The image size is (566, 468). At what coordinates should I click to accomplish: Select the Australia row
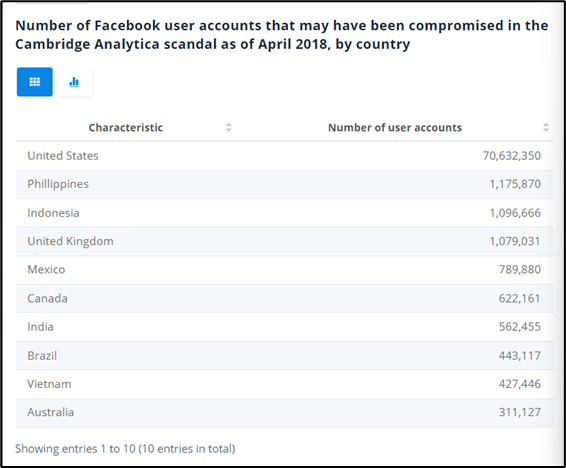point(284,412)
